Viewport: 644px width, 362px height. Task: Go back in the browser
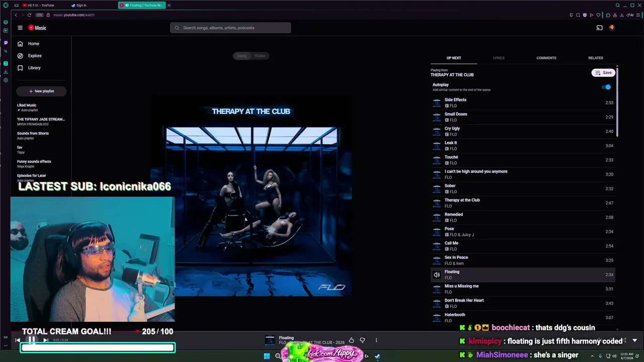click(16, 15)
